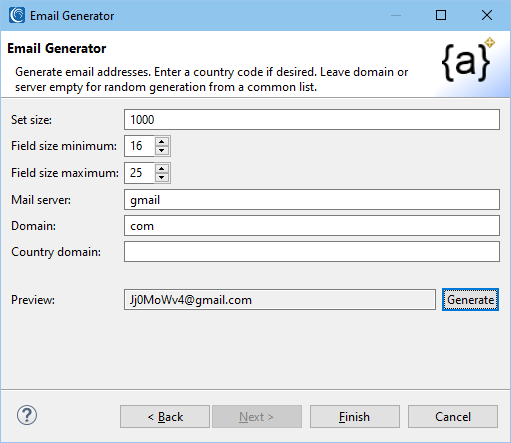Click the Cancel button
This screenshot has height=443, width=511.
point(453,417)
